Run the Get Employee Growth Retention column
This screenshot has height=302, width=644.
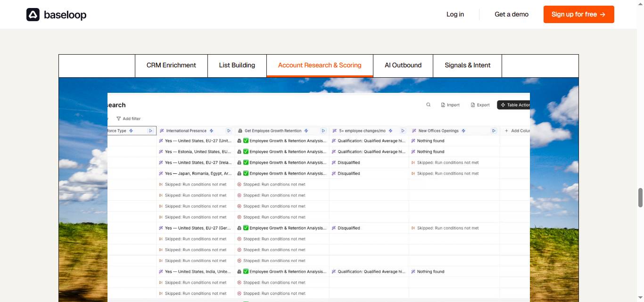pyautogui.click(x=323, y=131)
